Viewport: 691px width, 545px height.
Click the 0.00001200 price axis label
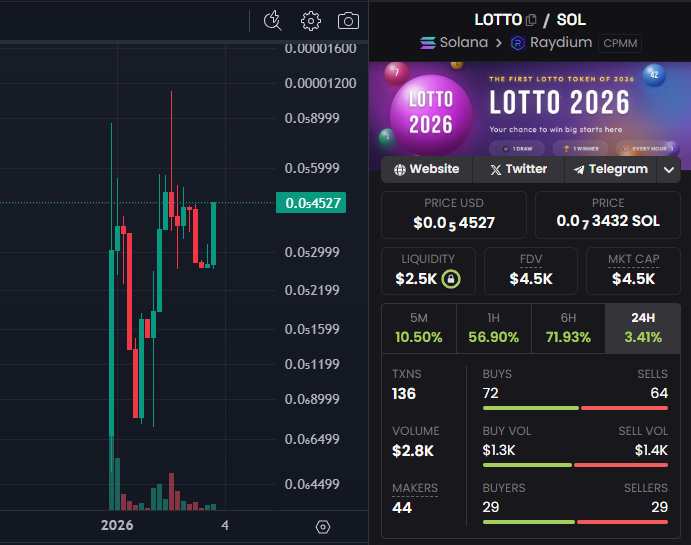[320, 83]
